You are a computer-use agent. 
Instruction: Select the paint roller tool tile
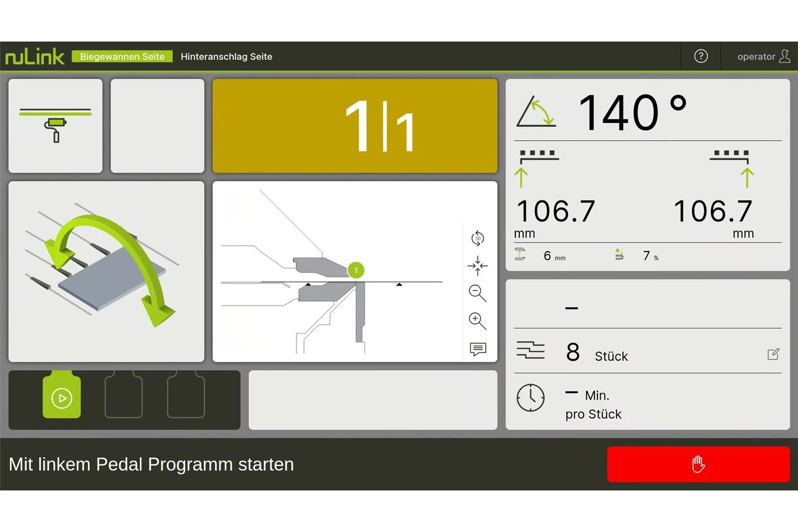click(x=55, y=126)
